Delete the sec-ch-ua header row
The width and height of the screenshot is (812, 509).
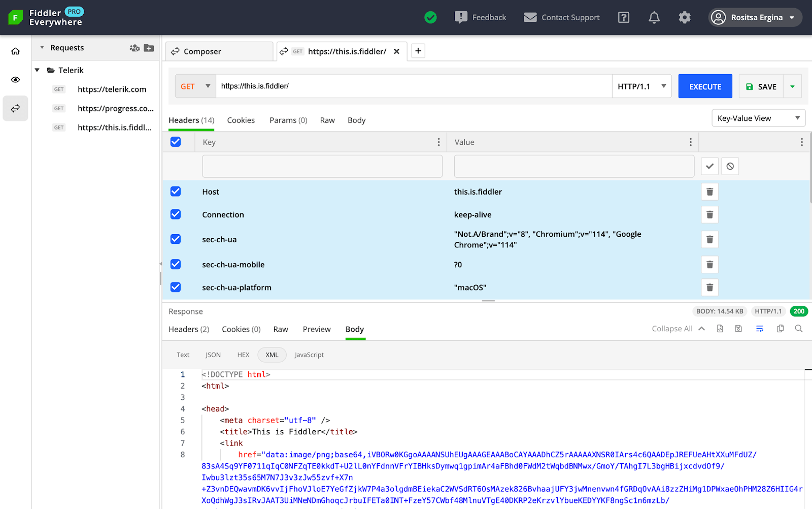pyautogui.click(x=710, y=239)
